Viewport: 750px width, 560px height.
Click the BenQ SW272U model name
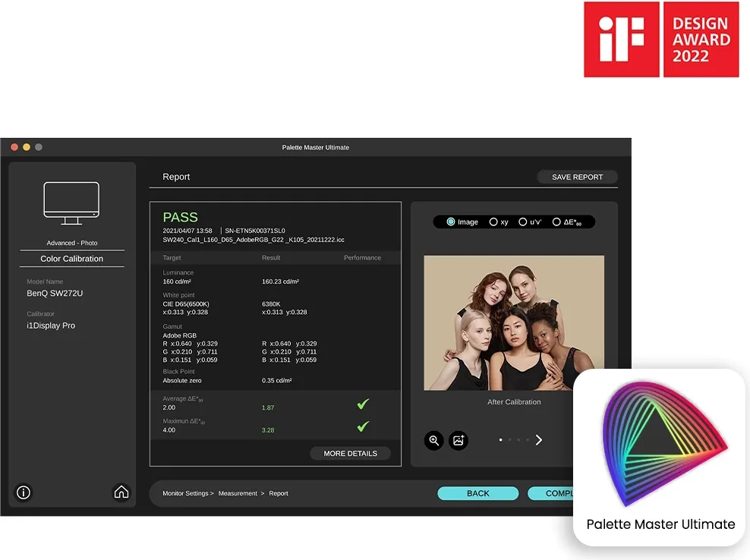pyautogui.click(x=55, y=293)
